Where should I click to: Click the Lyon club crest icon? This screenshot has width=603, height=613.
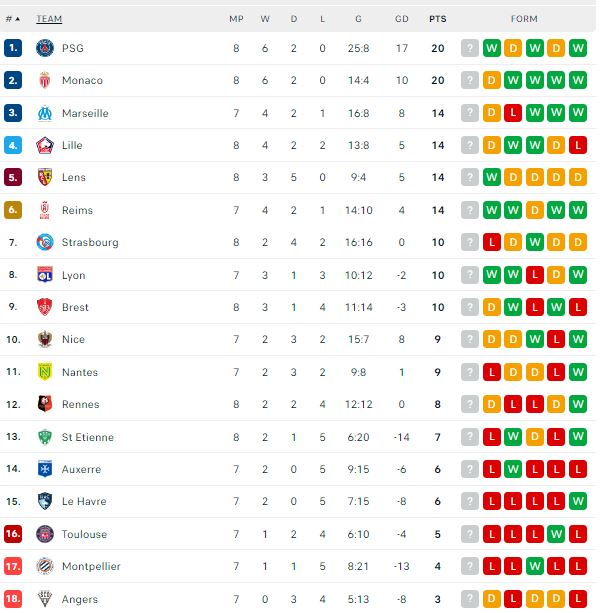coord(44,275)
